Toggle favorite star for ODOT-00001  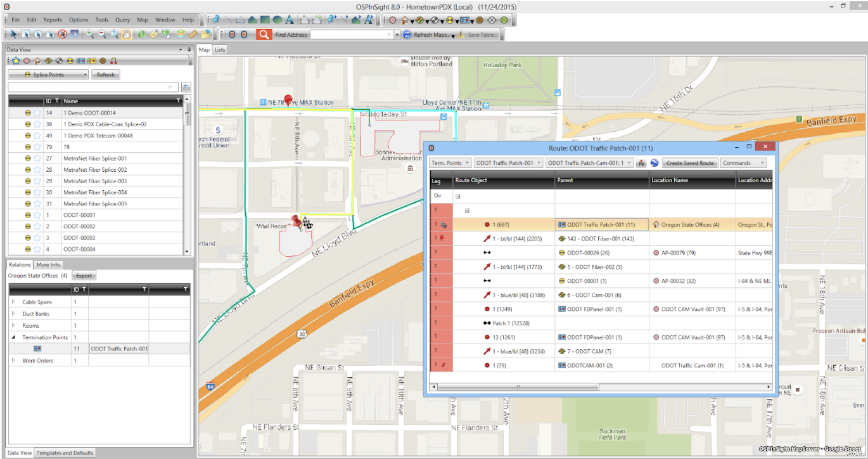pos(37,216)
